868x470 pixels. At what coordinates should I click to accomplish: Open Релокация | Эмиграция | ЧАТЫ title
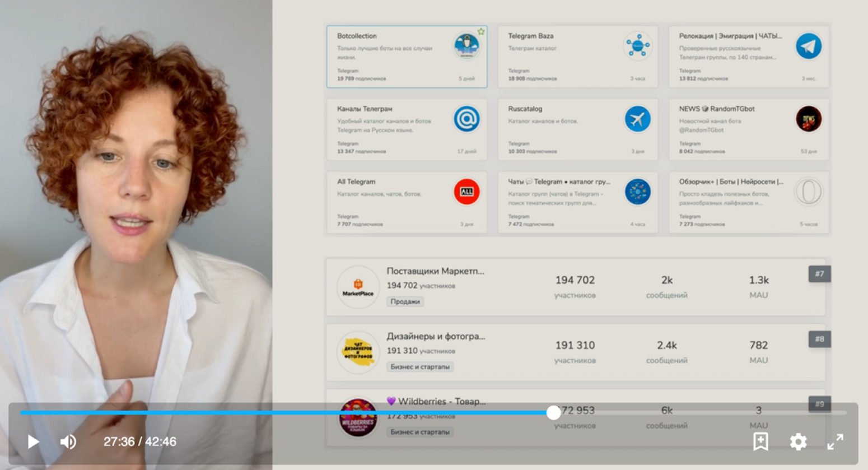point(730,36)
